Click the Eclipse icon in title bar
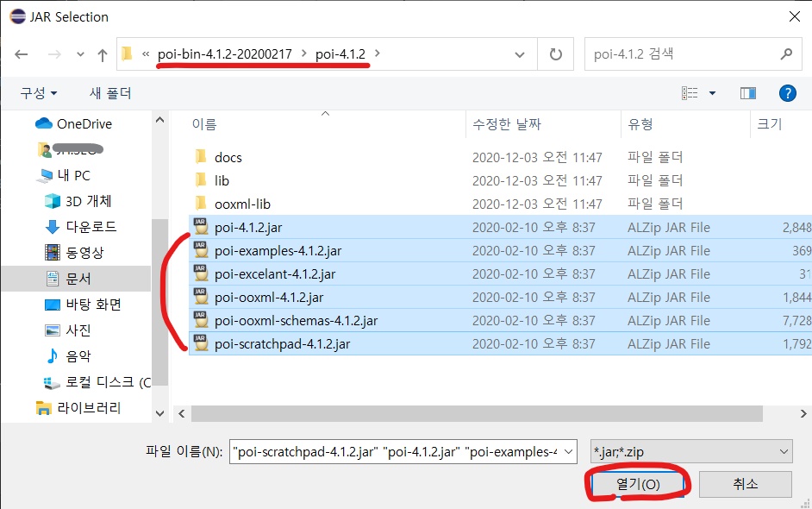This screenshot has width=812, height=509. (x=17, y=16)
